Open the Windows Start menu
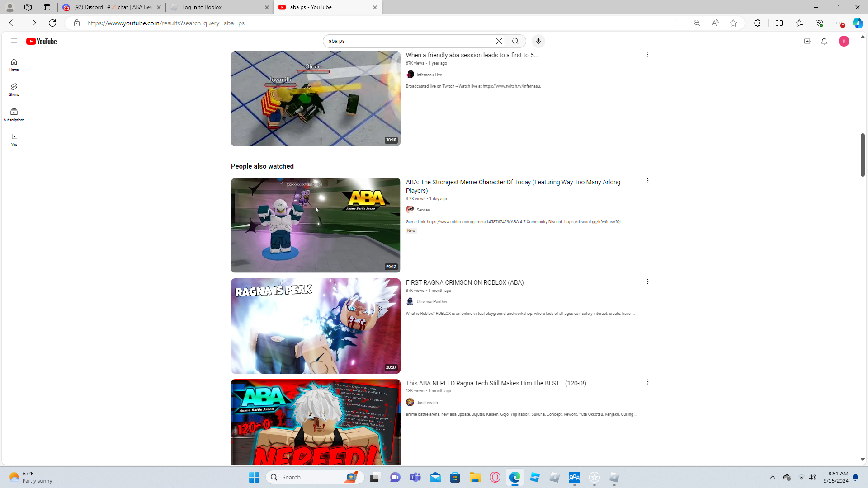Viewport: 868px width, 488px height. pyautogui.click(x=254, y=477)
